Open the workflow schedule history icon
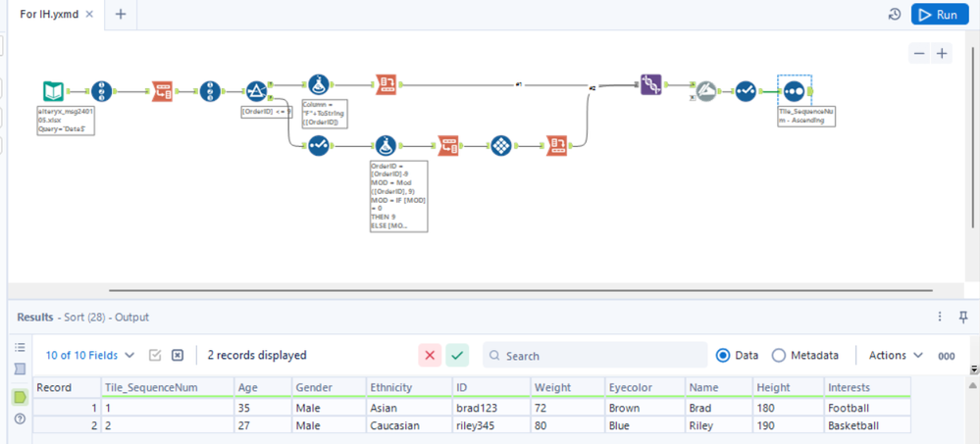 (x=895, y=15)
